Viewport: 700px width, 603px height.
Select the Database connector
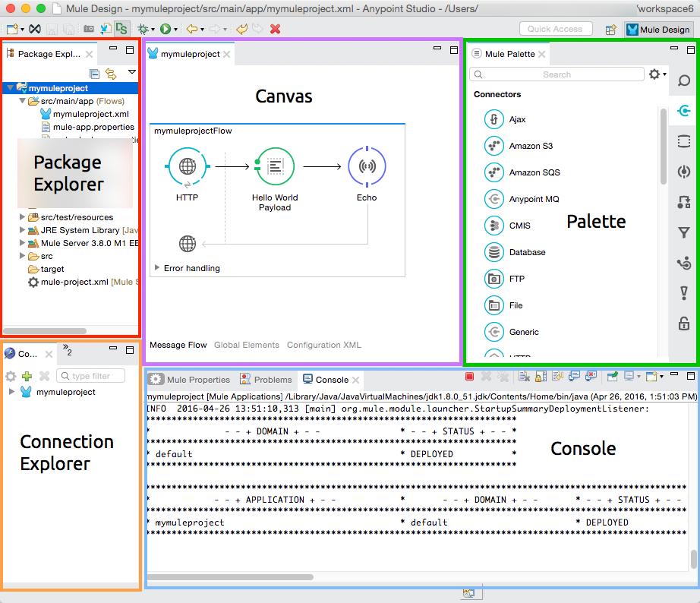[516, 252]
